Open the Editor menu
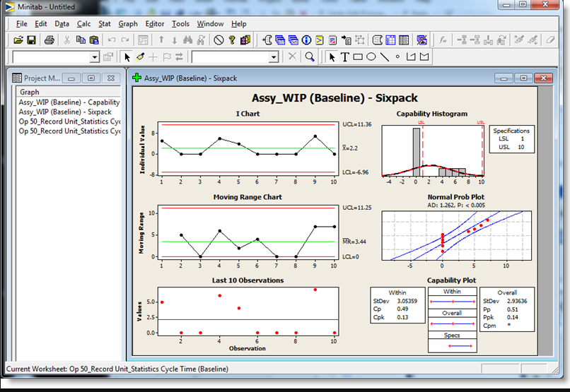570x392 pixels. pos(155,23)
